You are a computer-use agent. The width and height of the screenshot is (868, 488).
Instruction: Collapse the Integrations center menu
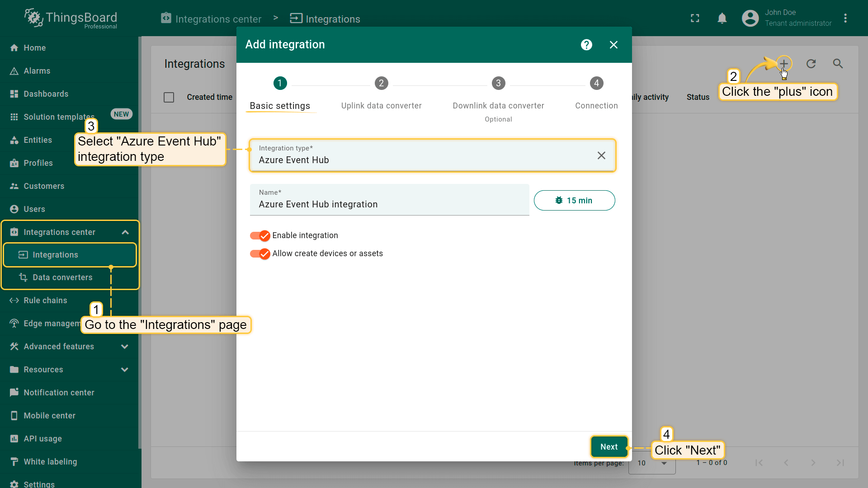tap(125, 232)
